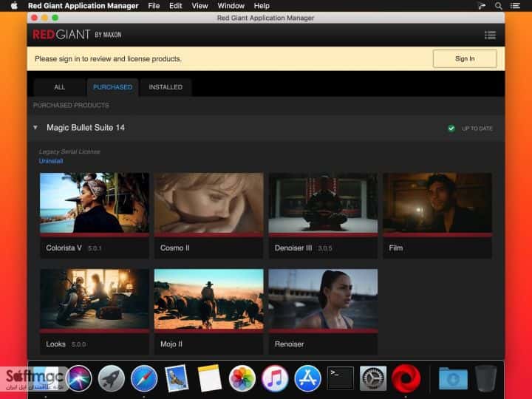Click the Magic Bullet Suite 14 title
Screen dimensions: 532x399
point(86,128)
